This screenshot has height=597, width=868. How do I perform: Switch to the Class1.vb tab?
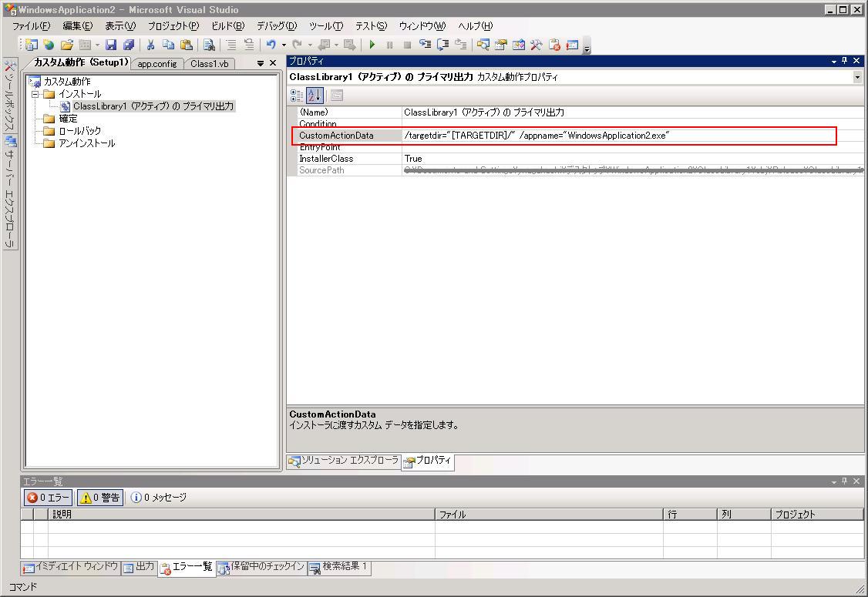pos(210,64)
